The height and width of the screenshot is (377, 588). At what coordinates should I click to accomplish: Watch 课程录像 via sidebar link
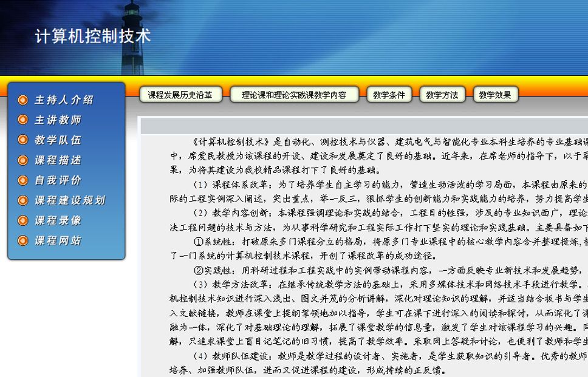pyautogui.click(x=58, y=220)
